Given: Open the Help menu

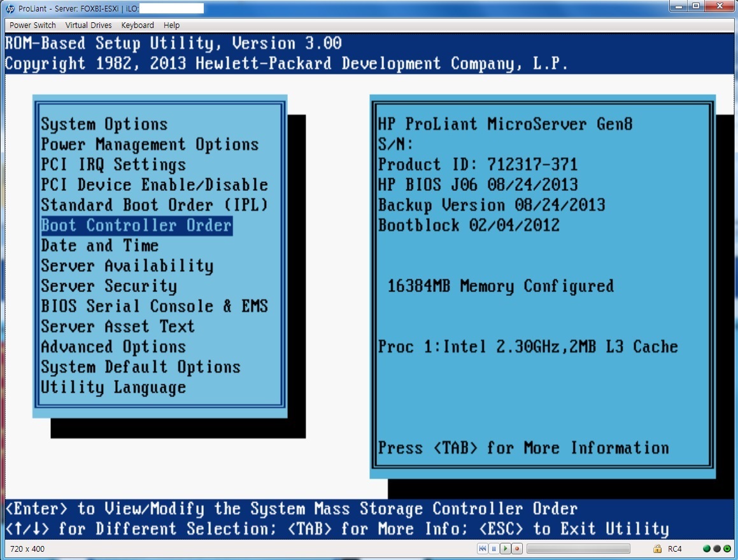Looking at the screenshot, I should click(x=171, y=25).
